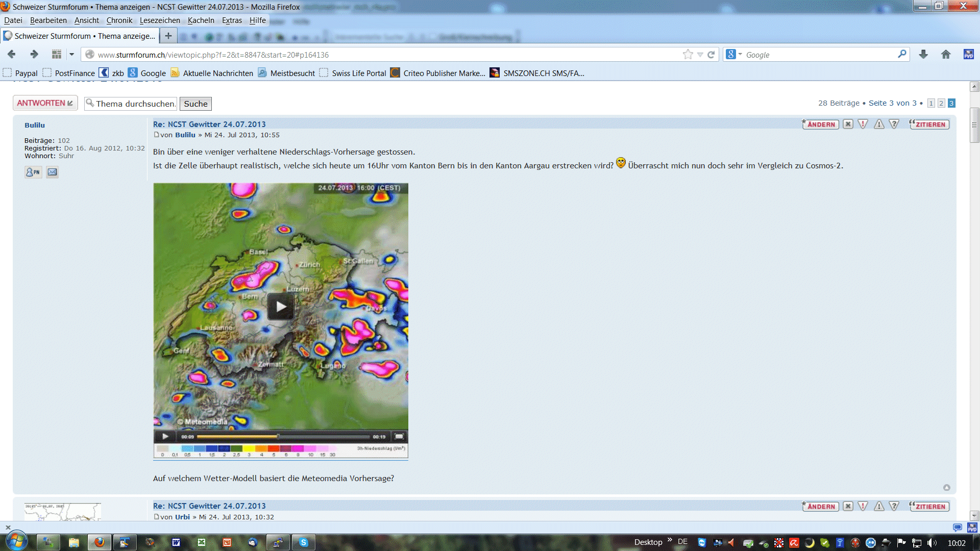
Task: Toggle video fullscreen button
Action: (x=399, y=437)
